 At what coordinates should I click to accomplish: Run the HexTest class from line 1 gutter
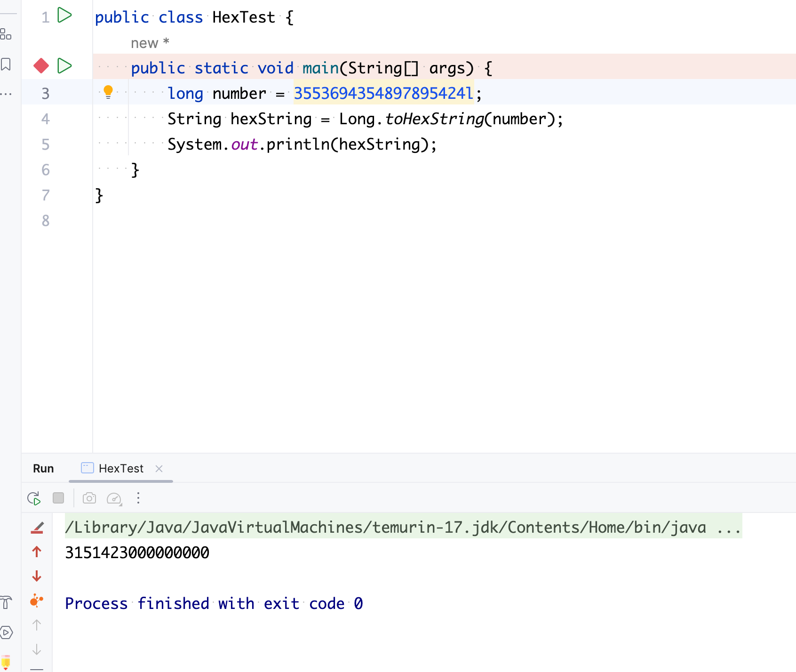coord(64,16)
